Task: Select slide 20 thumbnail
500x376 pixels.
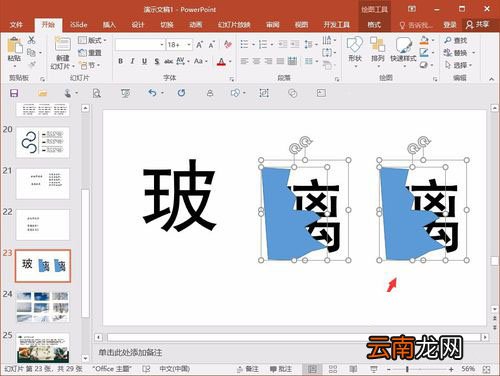Action: 43,142
